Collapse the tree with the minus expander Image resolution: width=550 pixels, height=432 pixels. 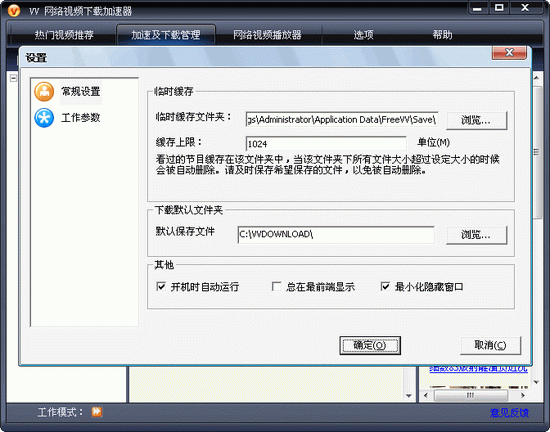[13, 78]
